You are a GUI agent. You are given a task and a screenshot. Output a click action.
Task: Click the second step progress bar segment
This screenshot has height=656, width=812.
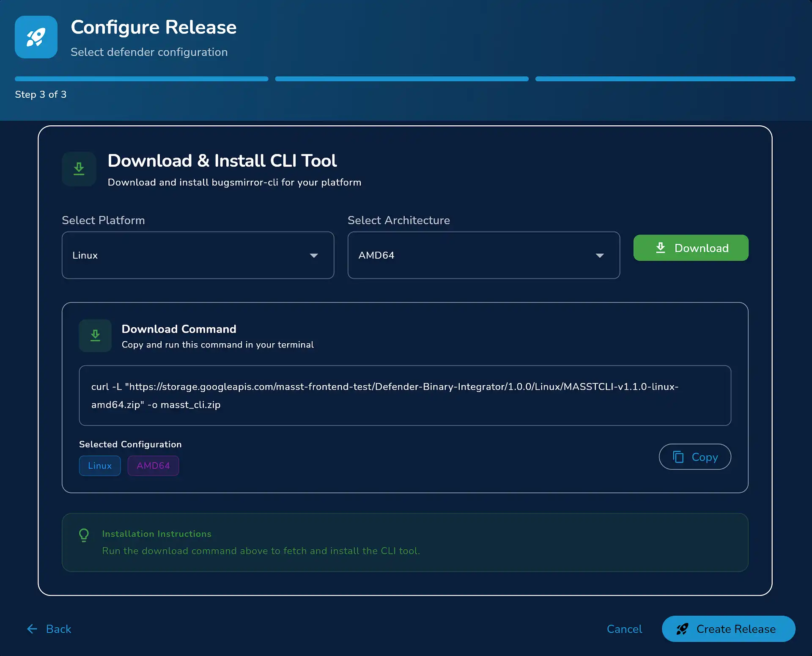(x=402, y=79)
